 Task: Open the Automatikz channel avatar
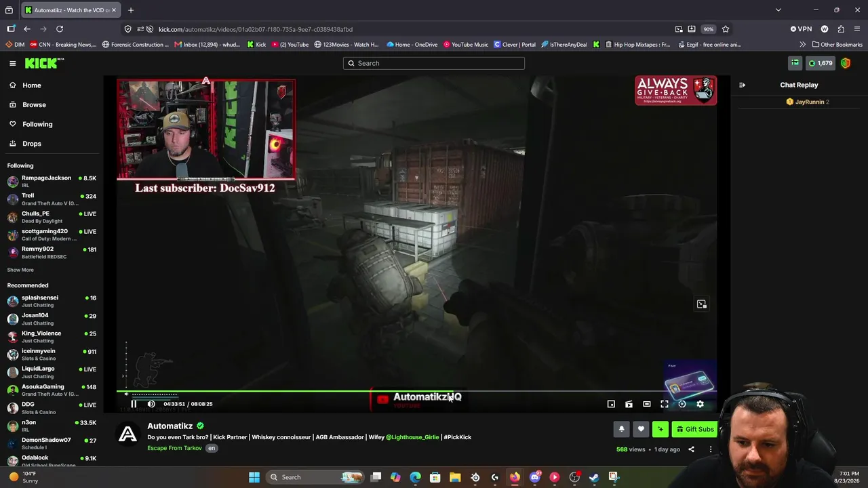click(127, 434)
